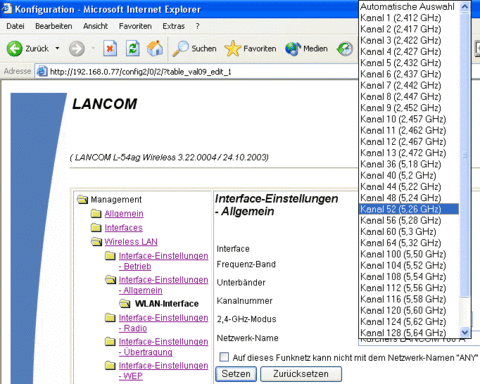Click the folder icon beside Interfaces
The image size is (480, 384).
[x=96, y=227]
